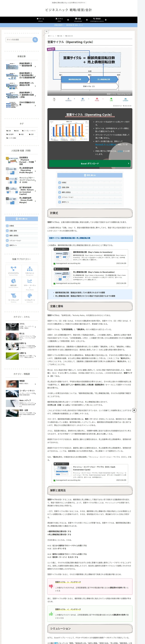Open 経営分析 folder in breadcrumb
Screen dimensions: 145x644
coord(69,36)
